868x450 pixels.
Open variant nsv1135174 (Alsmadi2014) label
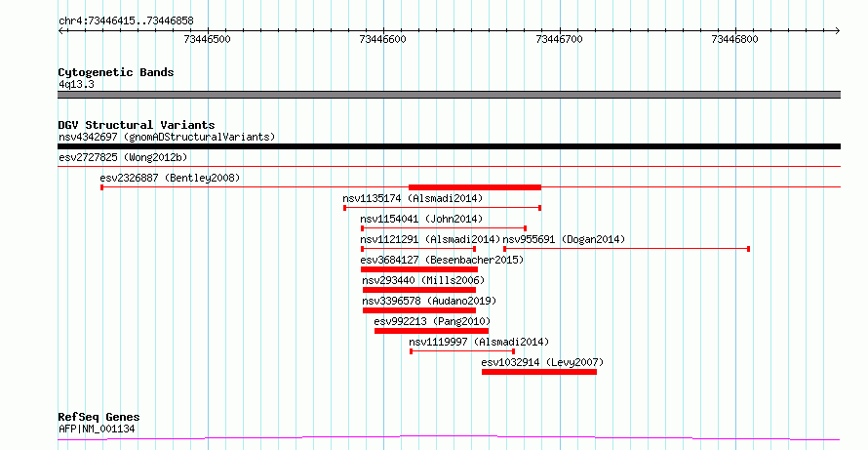pos(413,198)
